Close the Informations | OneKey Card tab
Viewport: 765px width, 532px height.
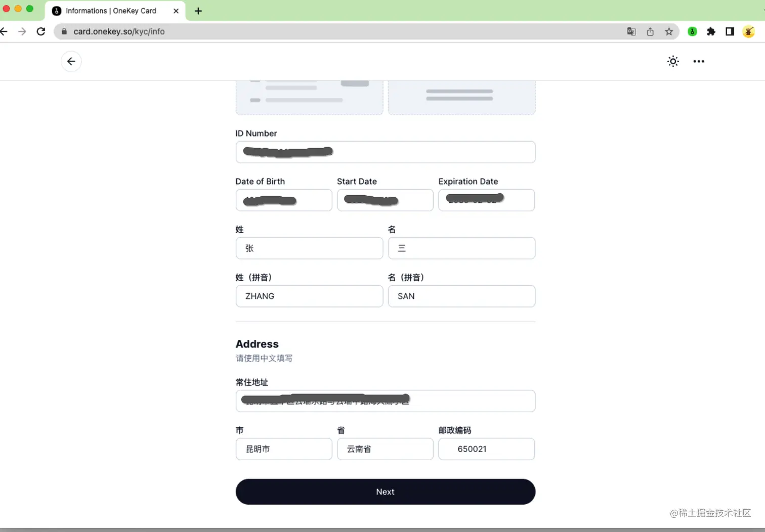pyautogui.click(x=176, y=11)
